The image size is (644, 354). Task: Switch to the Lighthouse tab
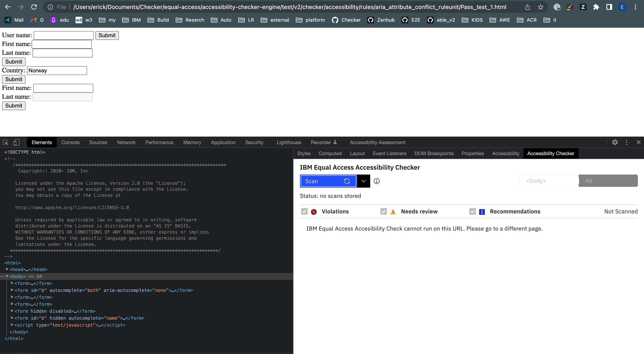[x=288, y=142]
